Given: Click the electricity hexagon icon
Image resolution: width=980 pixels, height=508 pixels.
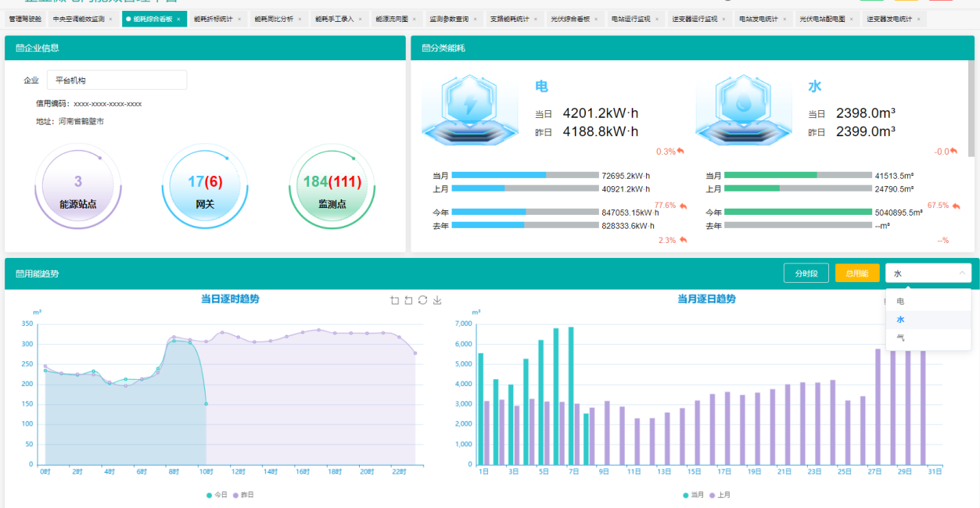Looking at the screenshot, I should pyautogui.click(x=469, y=109).
